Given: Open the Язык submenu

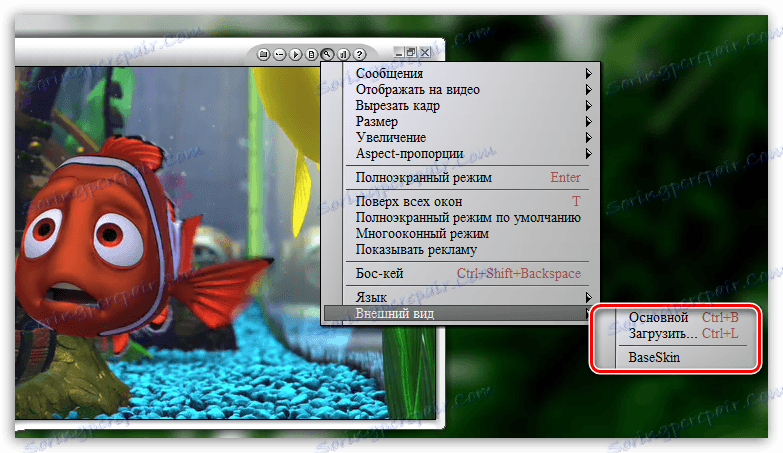Looking at the screenshot, I should pos(460,297).
